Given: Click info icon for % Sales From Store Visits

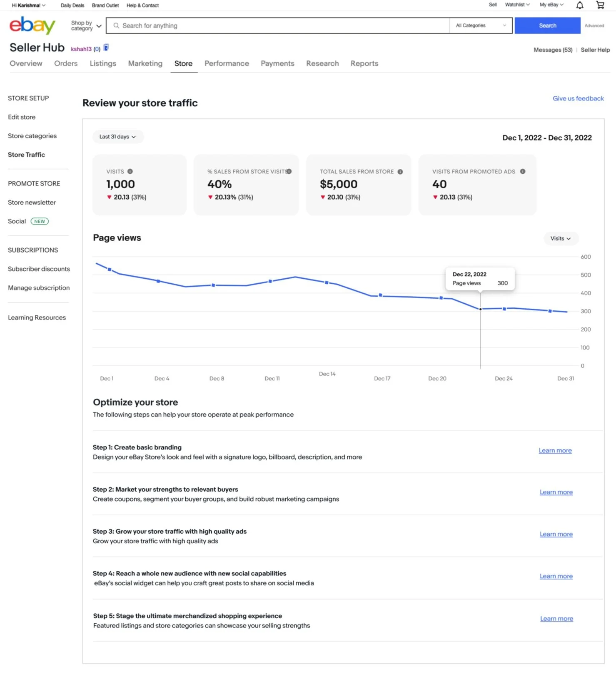Looking at the screenshot, I should (x=289, y=171).
